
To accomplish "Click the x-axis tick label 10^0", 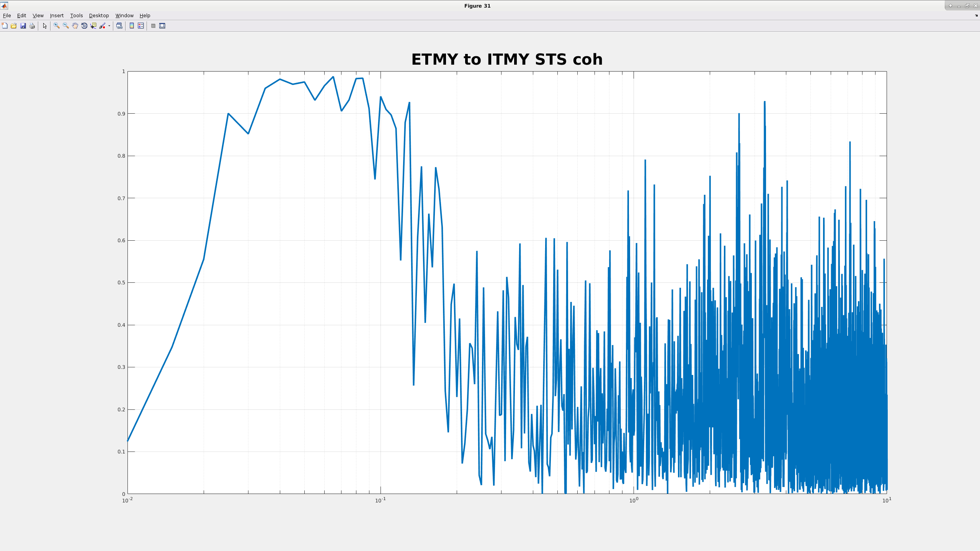I will 634,500.
